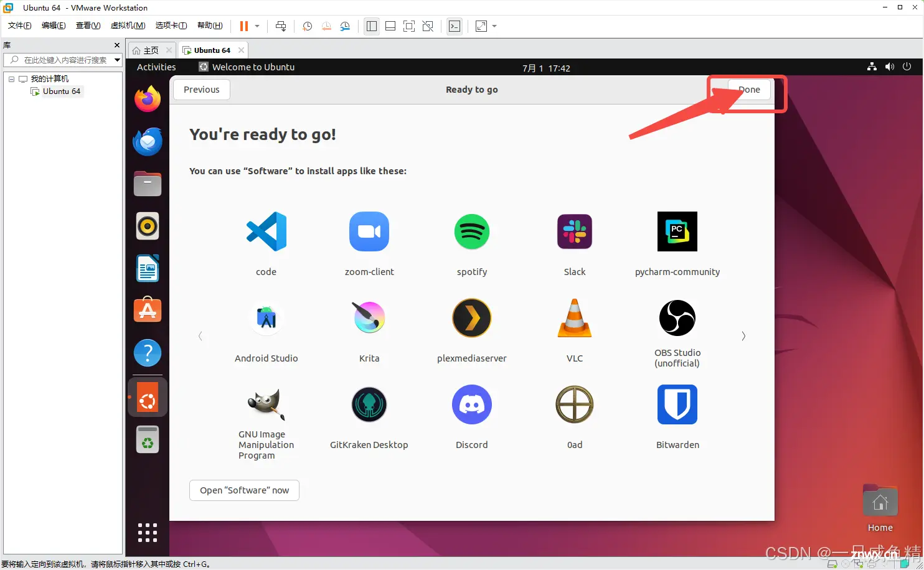Open the Help icon in the dock
924x570 pixels.
[148, 353]
